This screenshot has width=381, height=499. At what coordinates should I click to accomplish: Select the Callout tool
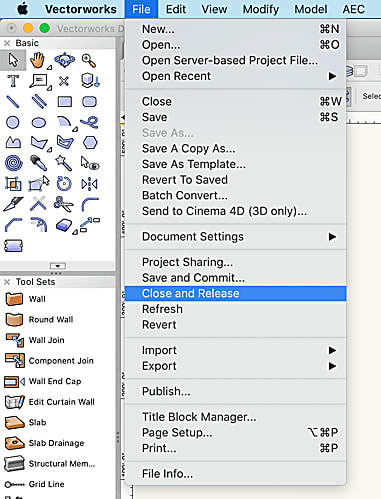[39, 81]
